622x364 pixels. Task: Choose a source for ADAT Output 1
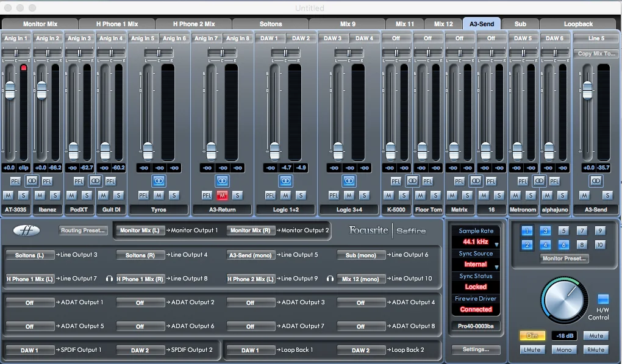click(30, 302)
